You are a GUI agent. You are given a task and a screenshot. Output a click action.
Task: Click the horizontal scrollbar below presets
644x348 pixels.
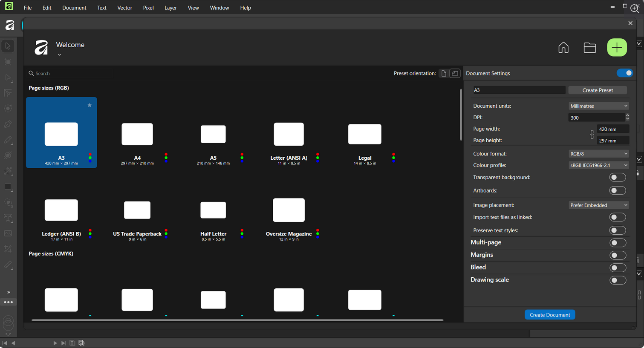click(237, 320)
